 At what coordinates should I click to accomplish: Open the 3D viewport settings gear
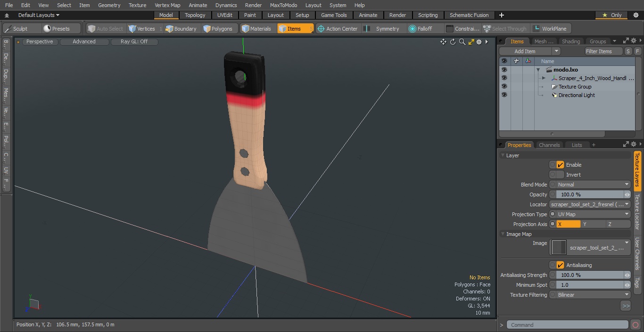[x=479, y=42]
